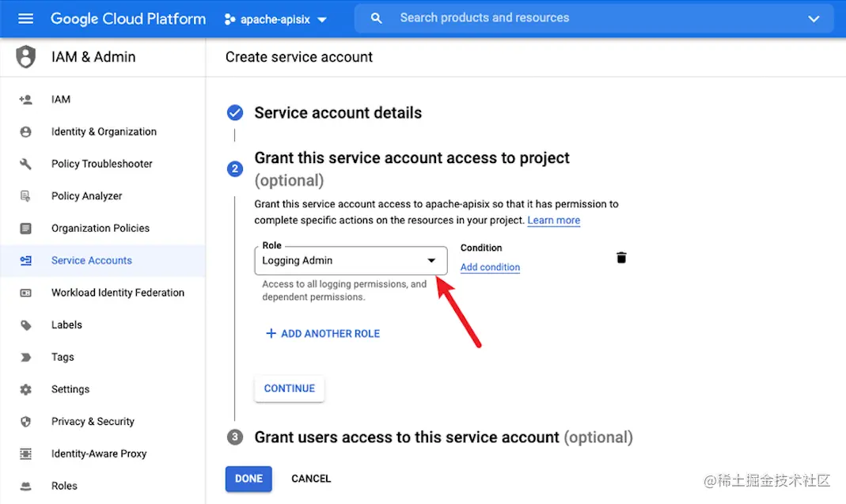Click the Labels tag icon
This screenshot has width=846, height=504.
(x=25, y=325)
